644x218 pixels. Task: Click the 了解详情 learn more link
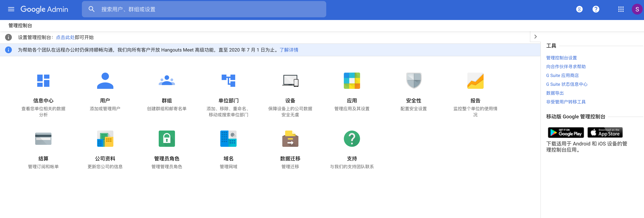(289, 50)
